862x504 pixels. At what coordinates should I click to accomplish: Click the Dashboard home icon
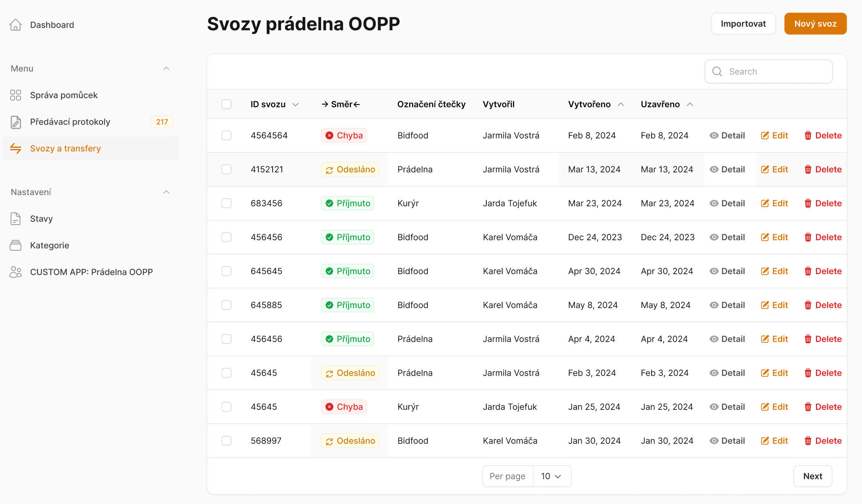(x=15, y=25)
